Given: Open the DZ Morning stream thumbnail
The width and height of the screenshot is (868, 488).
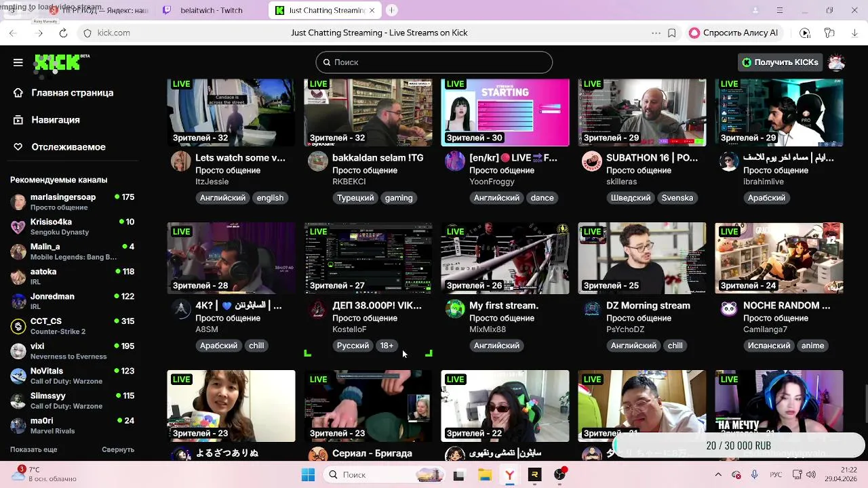Looking at the screenshot, I should (642, 258).
